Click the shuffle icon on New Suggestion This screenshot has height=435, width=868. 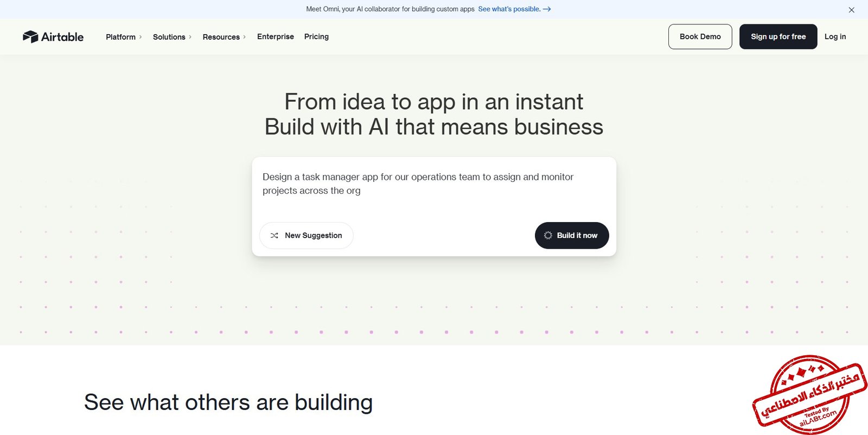pyautogui.click(x=275, y=236)
